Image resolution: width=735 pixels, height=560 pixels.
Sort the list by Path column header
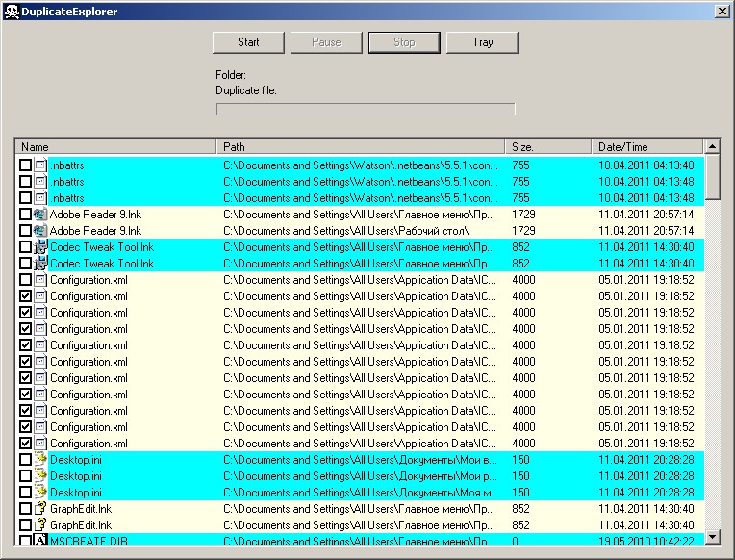point(361,147)
